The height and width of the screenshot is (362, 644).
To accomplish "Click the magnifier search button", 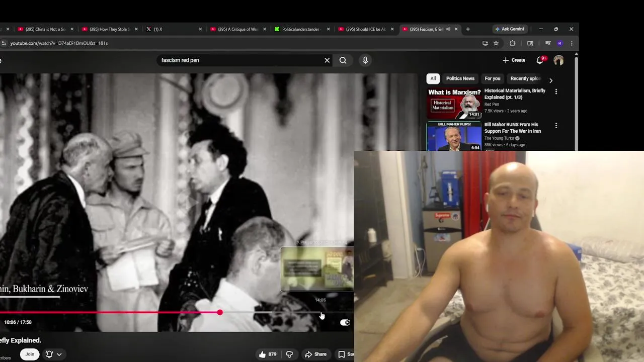I will pos(343,60).
